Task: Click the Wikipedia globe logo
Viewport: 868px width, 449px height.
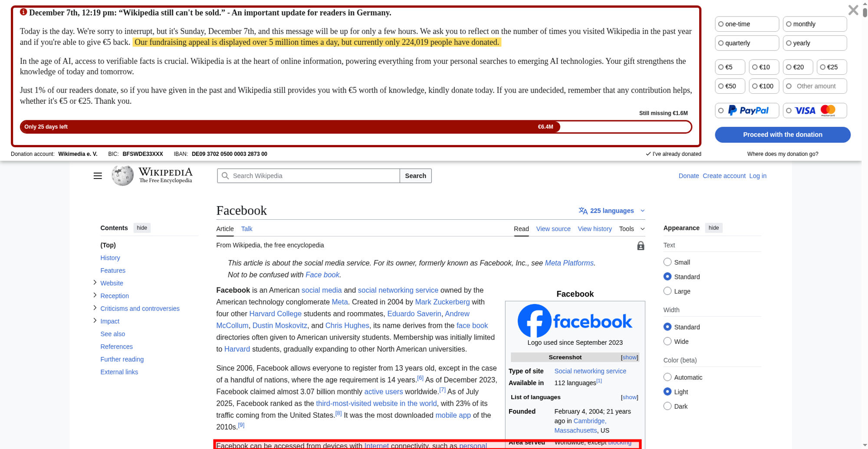Action: (x=123, y=175)
